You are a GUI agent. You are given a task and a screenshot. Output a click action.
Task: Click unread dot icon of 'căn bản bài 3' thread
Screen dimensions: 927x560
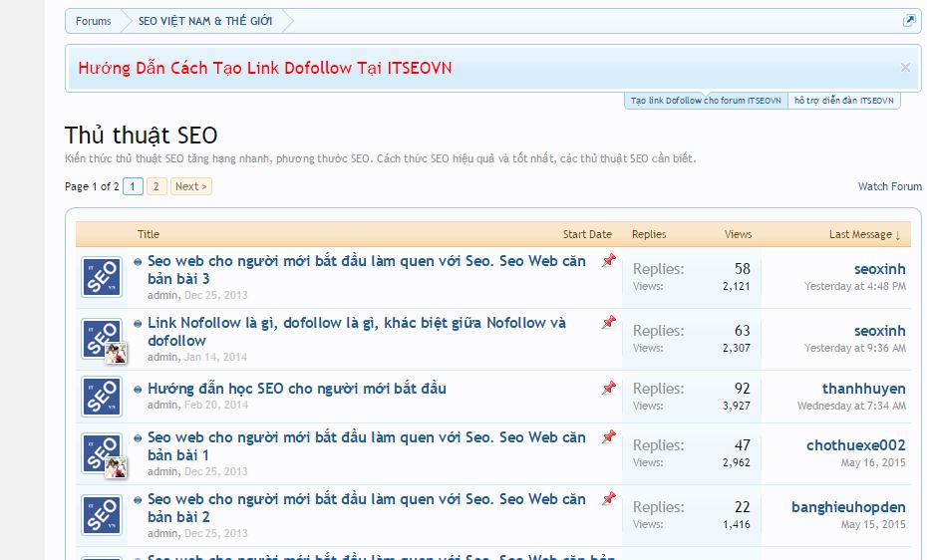[138, 262]
